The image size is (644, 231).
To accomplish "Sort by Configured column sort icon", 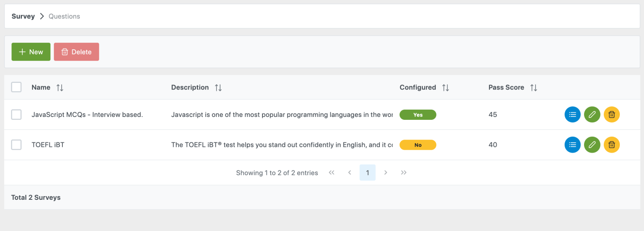I will pyautogui.click(x=446, y=87).
